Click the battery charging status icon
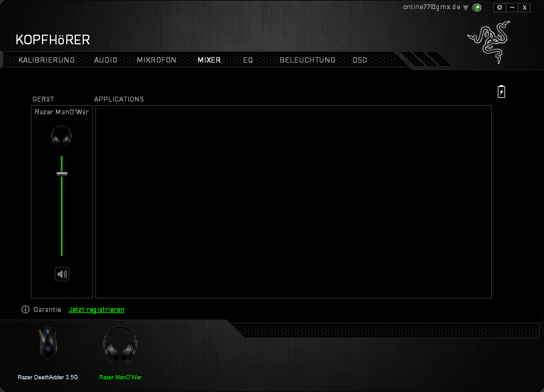 click(x=501, y=92)
